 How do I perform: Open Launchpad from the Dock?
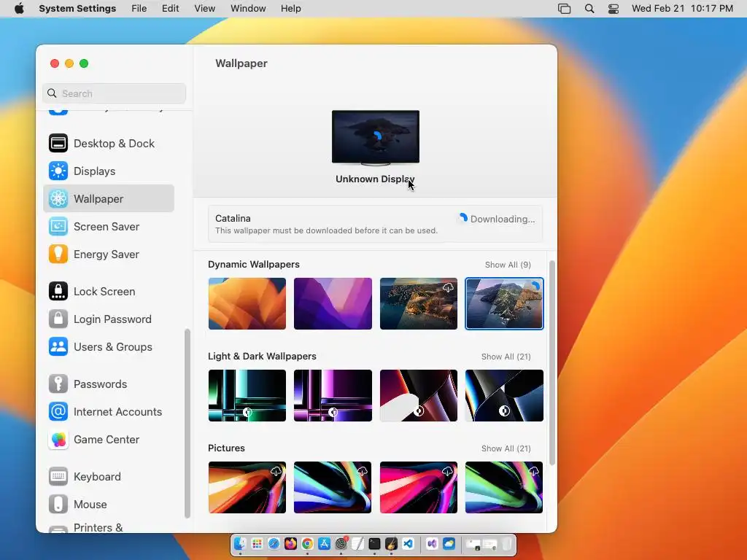click(257, 543)
